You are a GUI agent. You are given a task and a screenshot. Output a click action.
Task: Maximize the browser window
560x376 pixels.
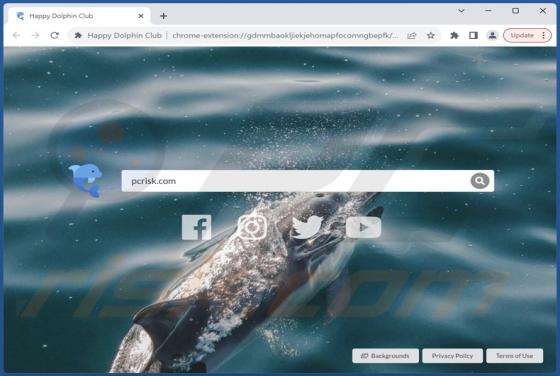tap(515, 11)
